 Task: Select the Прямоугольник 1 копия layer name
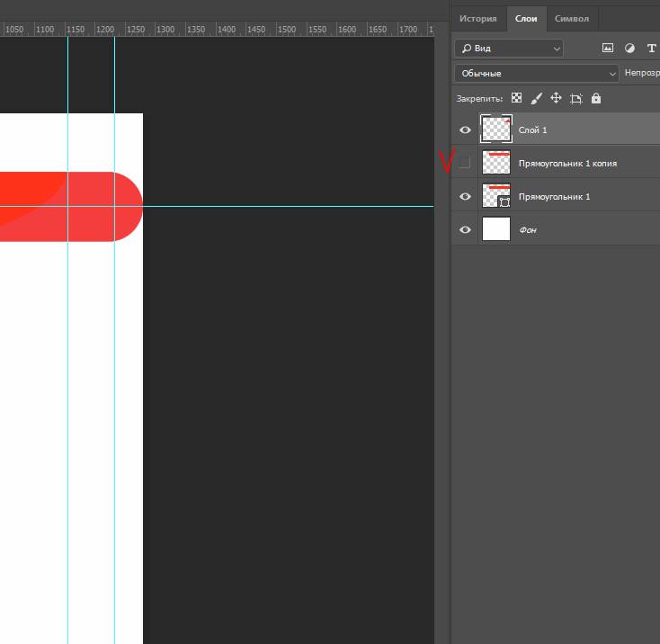point(567,164)
